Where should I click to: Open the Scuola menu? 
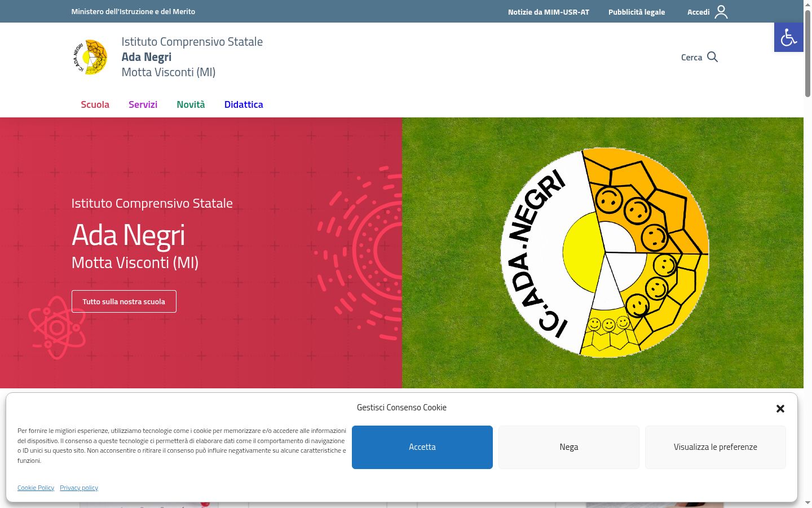point(95,104)
